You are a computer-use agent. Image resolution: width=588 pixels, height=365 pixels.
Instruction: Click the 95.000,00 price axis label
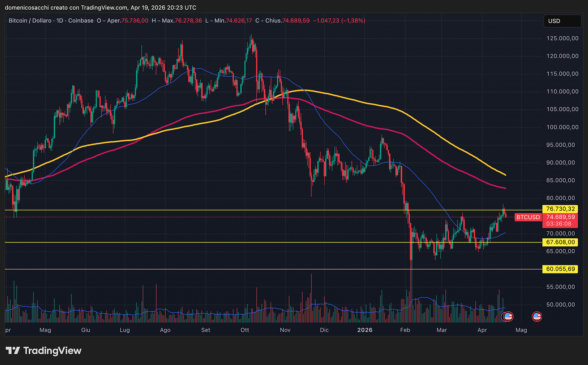561,145
